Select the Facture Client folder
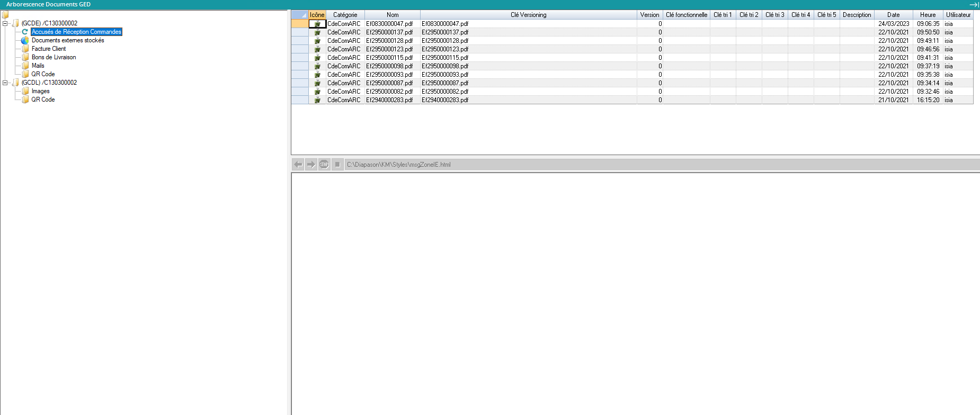This screenshot has height=415, width=980. [49, 49]
